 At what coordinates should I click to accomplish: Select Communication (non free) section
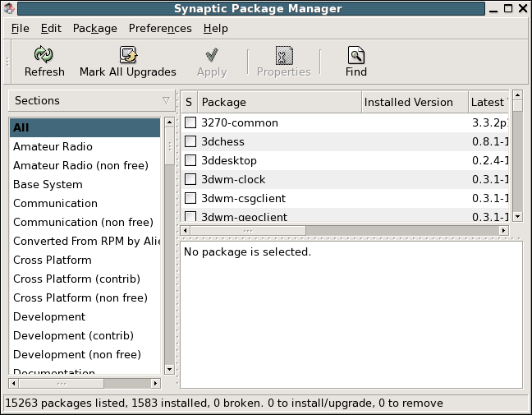83,222
